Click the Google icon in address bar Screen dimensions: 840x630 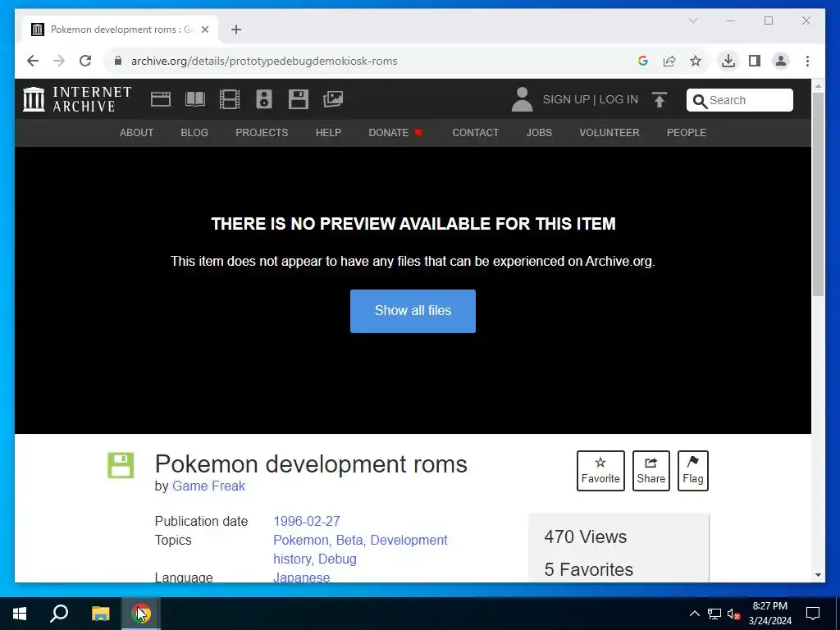coord(643,61)
